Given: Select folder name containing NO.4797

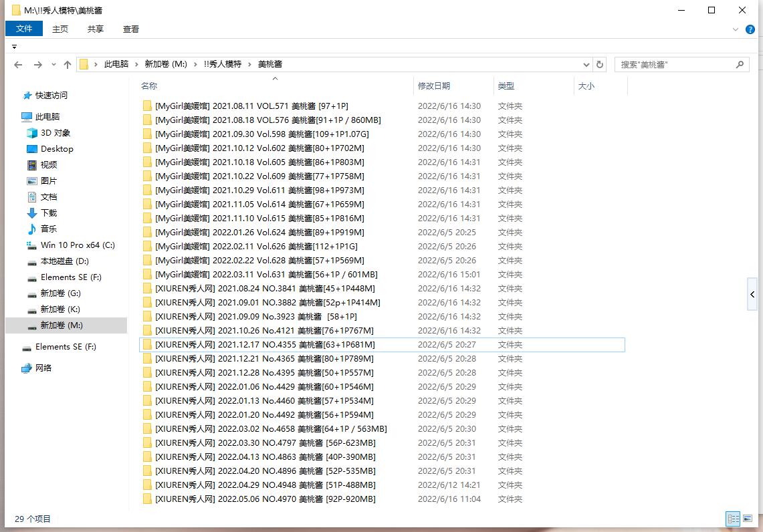Looking at the screenshot, I should click(x=265, y=443).
